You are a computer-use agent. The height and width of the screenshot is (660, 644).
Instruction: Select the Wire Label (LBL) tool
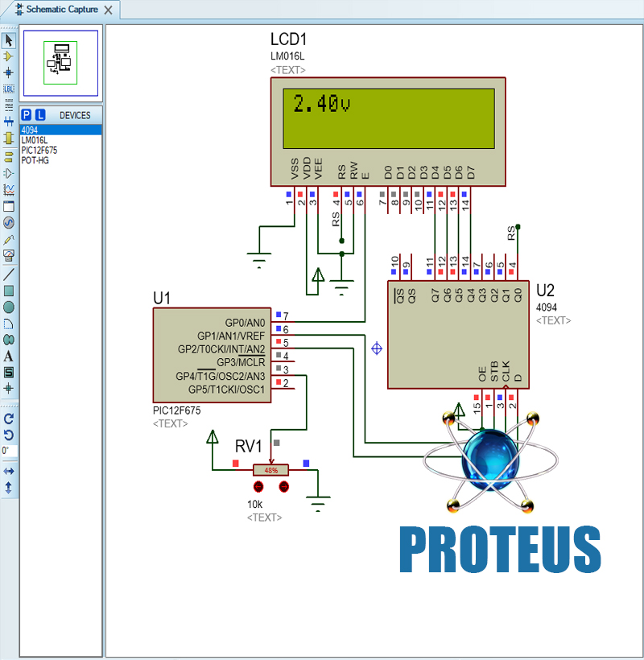(9, 89)
